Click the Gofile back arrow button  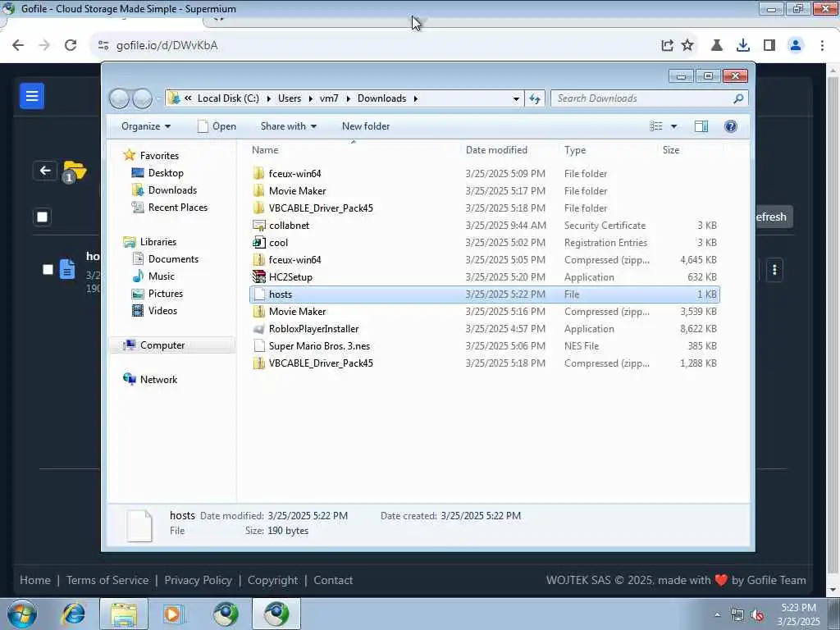(45, 171)
